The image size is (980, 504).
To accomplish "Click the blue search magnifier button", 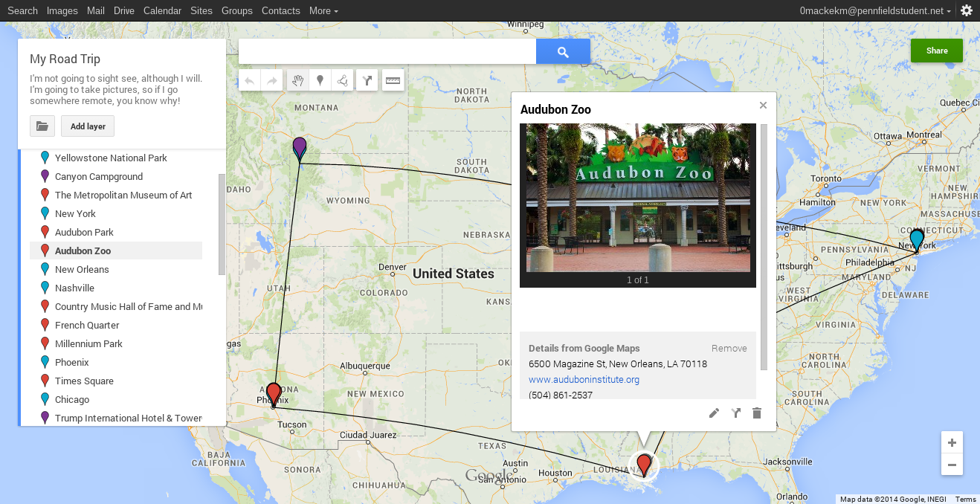I will 563,51.
